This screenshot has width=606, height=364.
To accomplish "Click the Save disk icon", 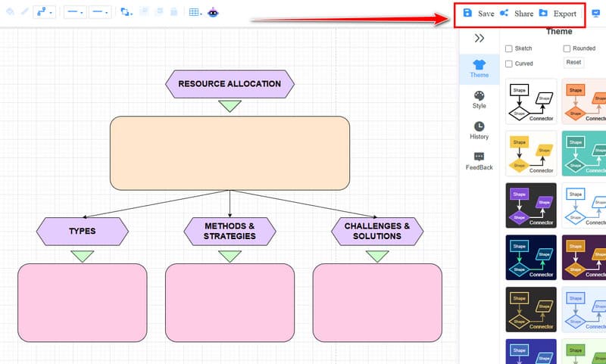I will point(467,13).
